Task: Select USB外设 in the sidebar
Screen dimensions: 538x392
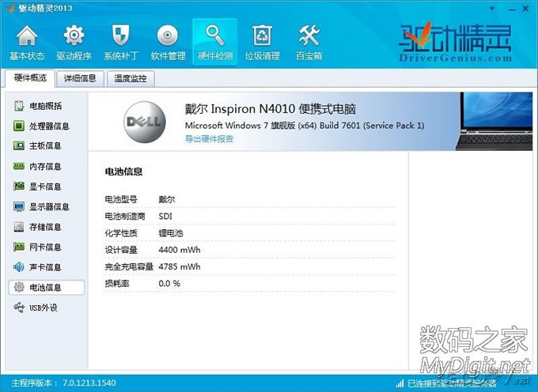Action: coord(43,307)
